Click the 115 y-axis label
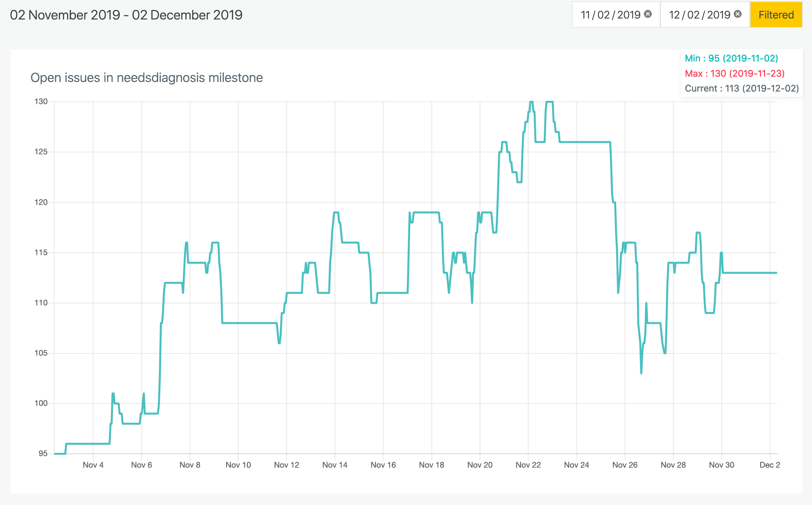 (x=41, y=252)
